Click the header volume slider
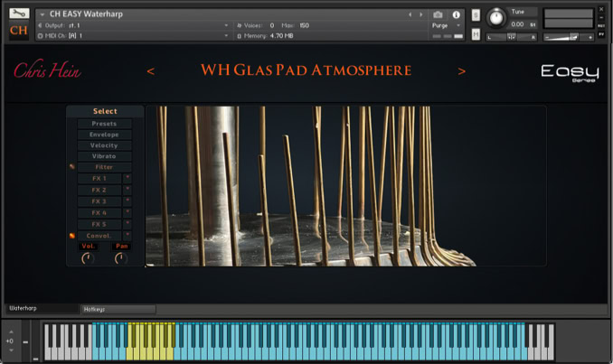Screen dimensions: 613x364 pyautogui.click(x=569, y=38)
